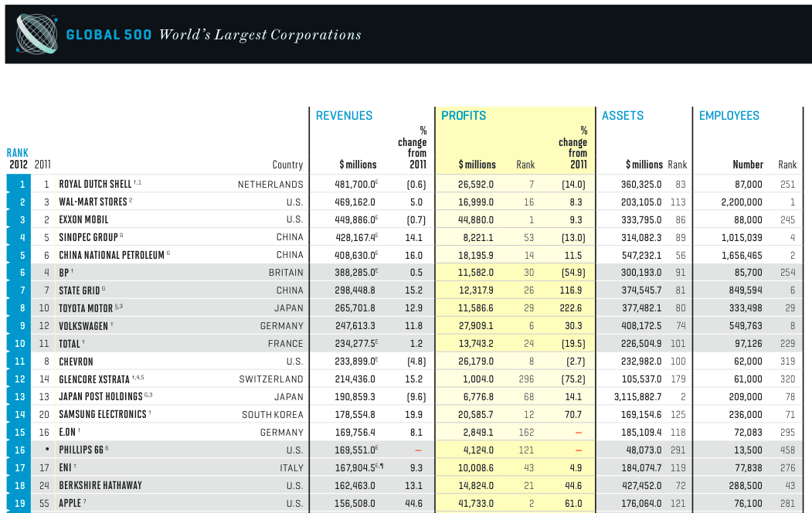812x513 pixels.
Task: Select the REVENUES column group header
Action: tap(344, 115)
